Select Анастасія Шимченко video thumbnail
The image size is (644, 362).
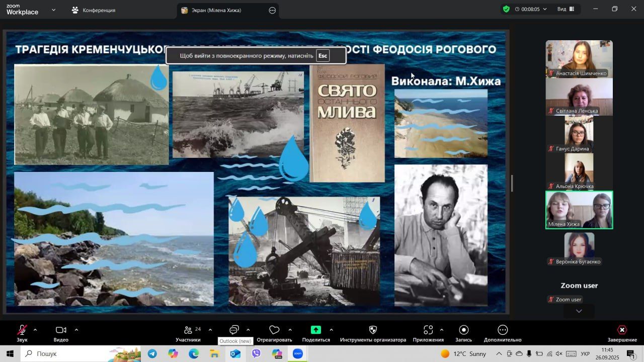click(x=579, y=58)
